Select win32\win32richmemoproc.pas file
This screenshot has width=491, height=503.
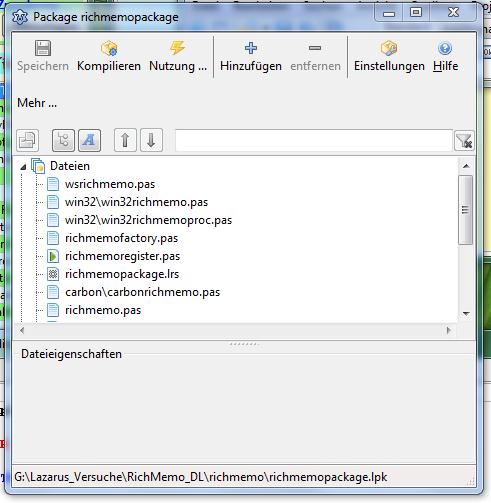pos(148,220)
